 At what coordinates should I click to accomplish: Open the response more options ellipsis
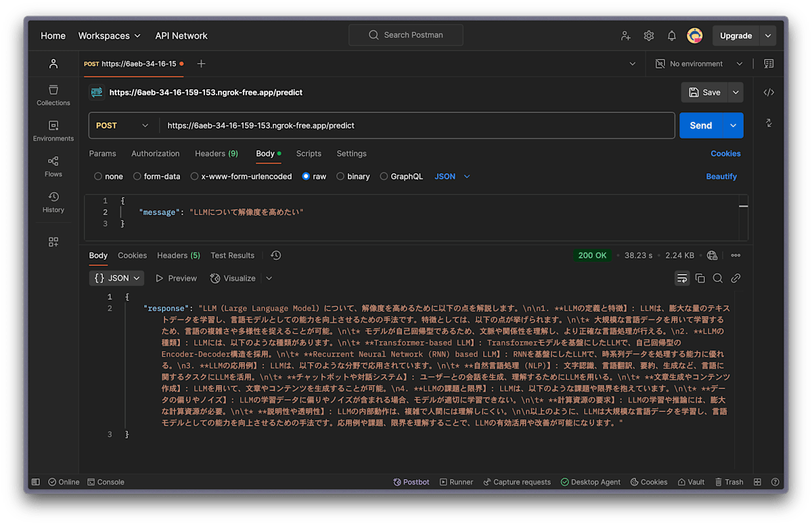(736, 256)
